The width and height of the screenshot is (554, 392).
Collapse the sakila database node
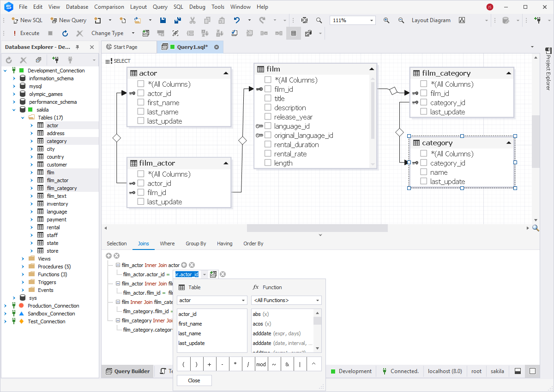pos(14,110)
